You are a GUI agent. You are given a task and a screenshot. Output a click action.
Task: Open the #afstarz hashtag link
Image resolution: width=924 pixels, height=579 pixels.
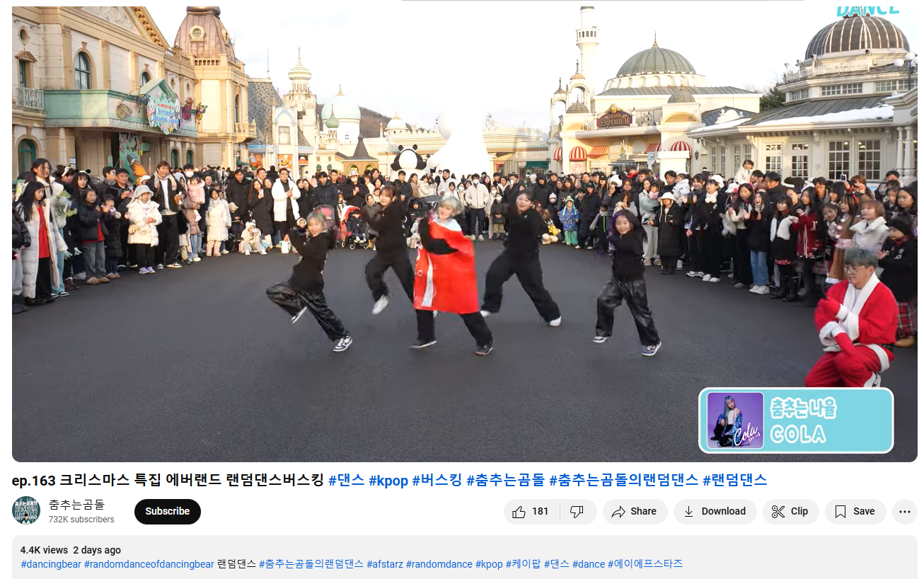(x=384, y=564)
